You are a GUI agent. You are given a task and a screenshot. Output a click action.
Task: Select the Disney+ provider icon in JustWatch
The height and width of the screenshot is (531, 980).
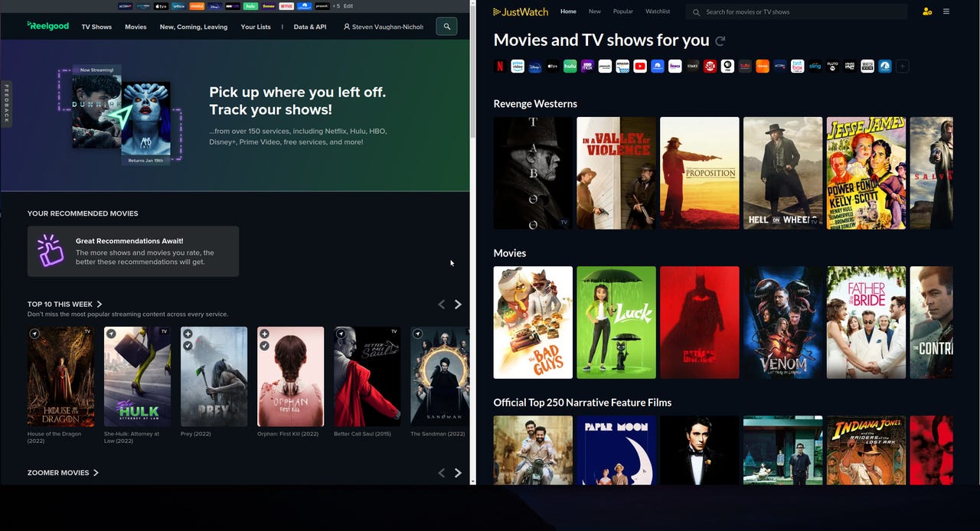[535, 66]
